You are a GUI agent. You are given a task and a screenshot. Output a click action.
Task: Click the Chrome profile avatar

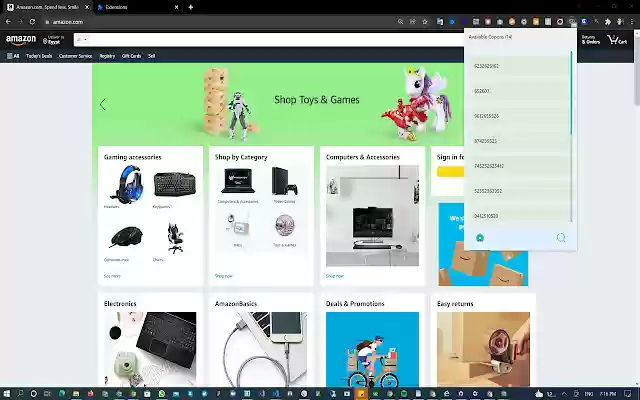pos(620,22)
